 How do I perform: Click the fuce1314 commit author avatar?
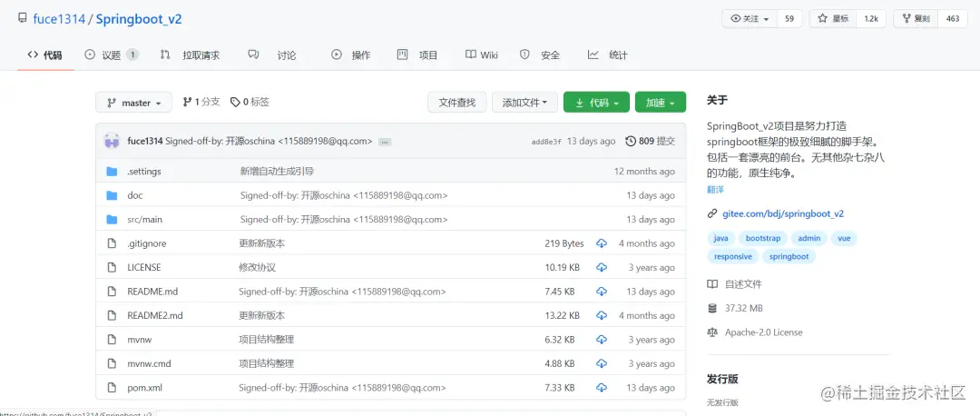pos(112,141)
